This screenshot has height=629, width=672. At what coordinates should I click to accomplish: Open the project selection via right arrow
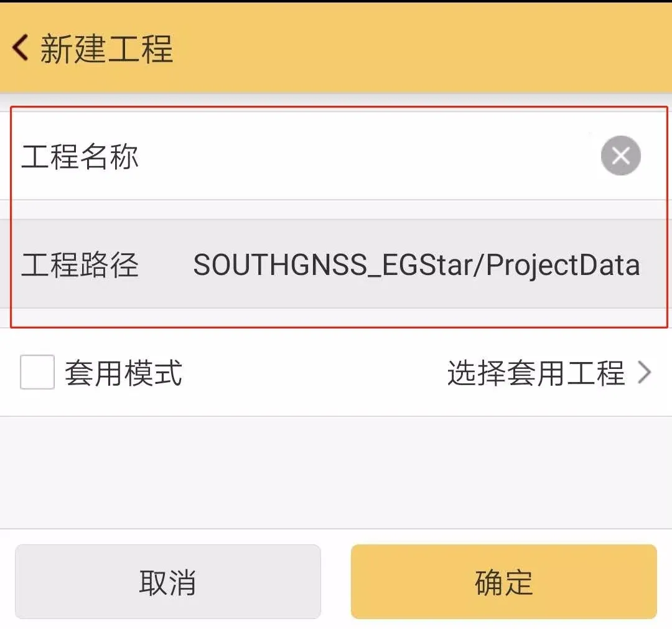click(646, 371)
